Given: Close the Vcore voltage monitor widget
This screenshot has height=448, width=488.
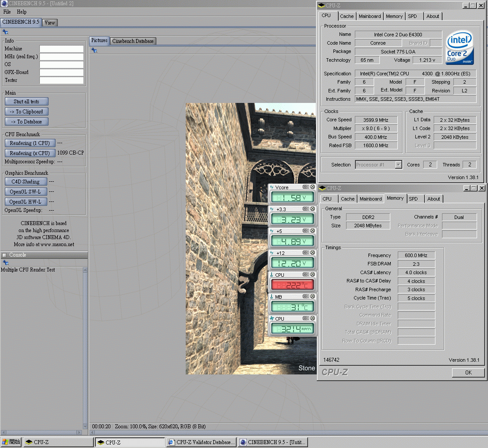Looking at the screenshot, I should pyautogui.click(x=312, y=187).
